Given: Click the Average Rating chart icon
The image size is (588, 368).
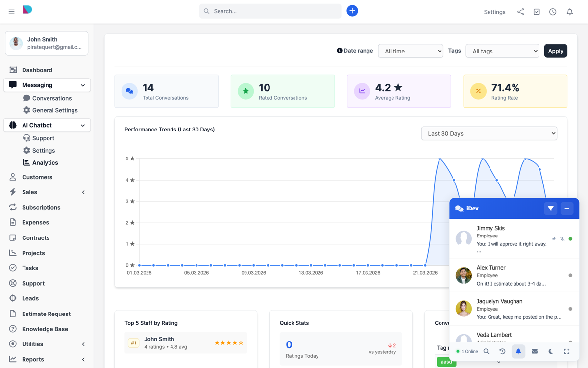Looking at the screenshot, I should pos(362,91).
